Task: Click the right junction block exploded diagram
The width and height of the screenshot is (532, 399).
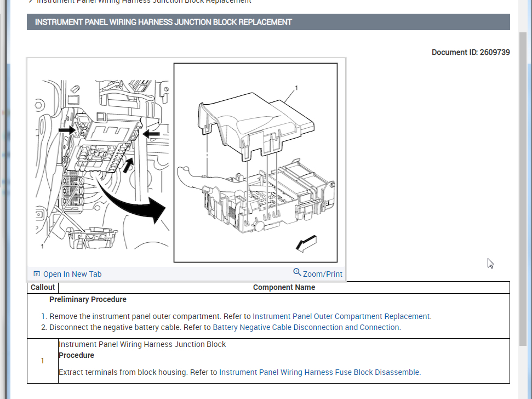Action: [255, 163]
